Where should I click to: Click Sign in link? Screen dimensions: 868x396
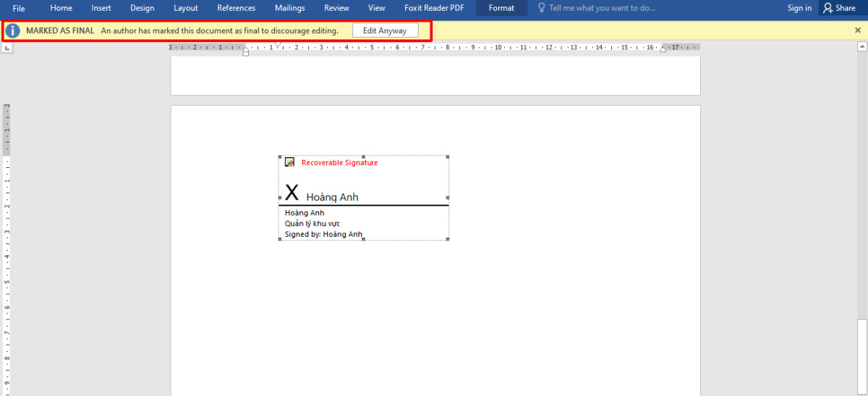[799, 8]
